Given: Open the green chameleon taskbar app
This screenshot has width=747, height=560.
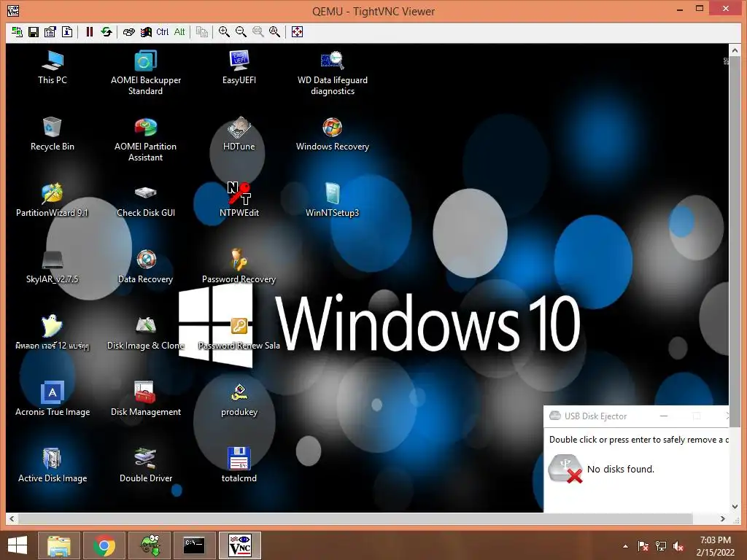Looking at the screenshot, I should [x=150, y=545].
